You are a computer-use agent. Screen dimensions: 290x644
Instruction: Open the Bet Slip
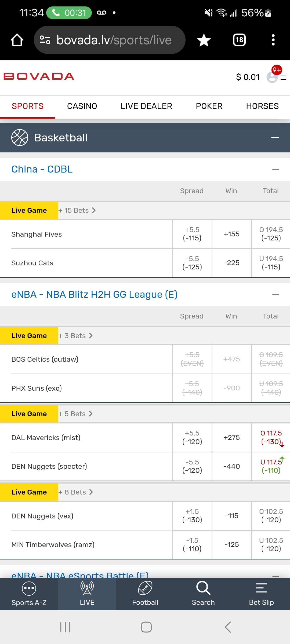coord(261,594)
